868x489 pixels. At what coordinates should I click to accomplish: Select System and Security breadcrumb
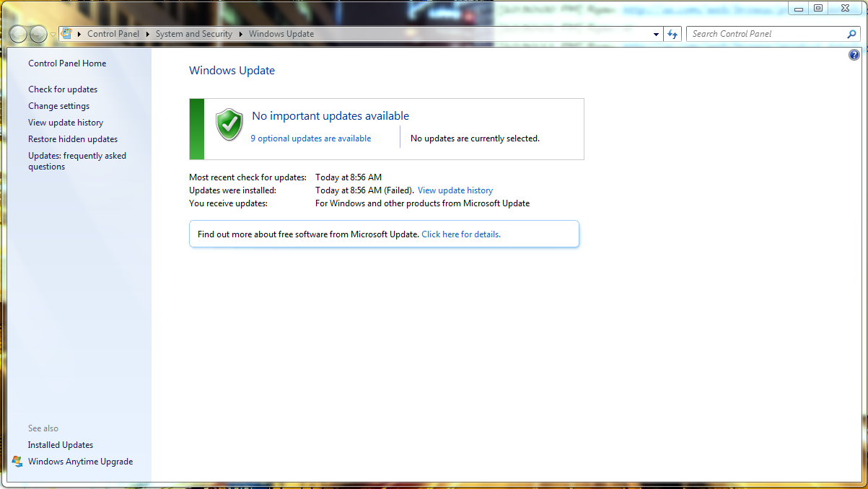click(x=194, y=34)
